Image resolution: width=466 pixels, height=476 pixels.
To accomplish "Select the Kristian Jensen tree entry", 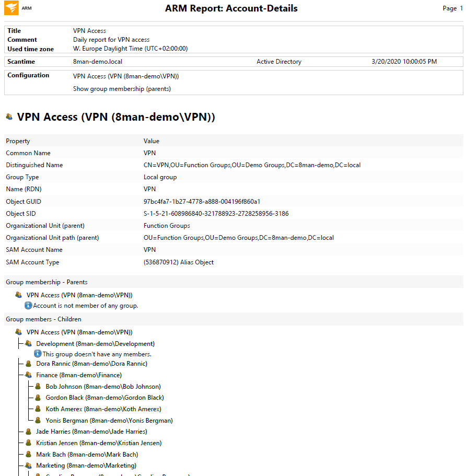I will 99,443.
